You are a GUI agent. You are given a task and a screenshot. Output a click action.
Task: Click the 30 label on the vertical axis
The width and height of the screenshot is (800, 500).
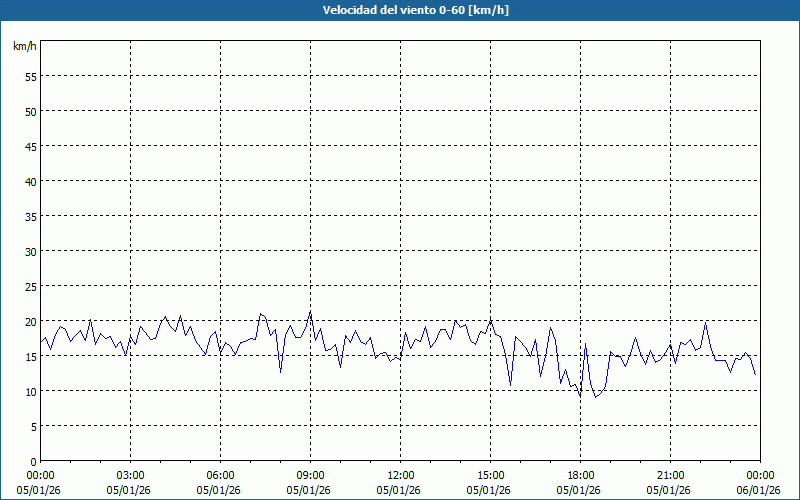(x=30, y=251)
